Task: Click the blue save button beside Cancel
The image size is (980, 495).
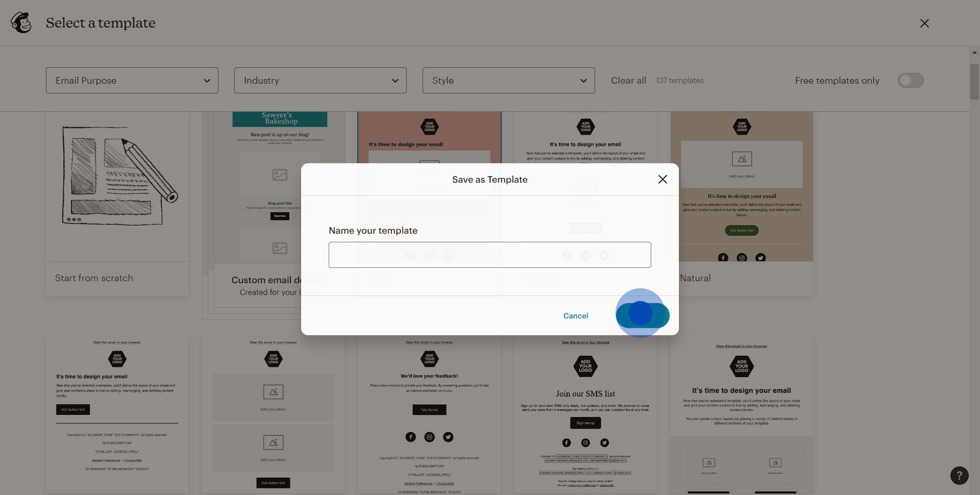Action: tap(642, 315)
